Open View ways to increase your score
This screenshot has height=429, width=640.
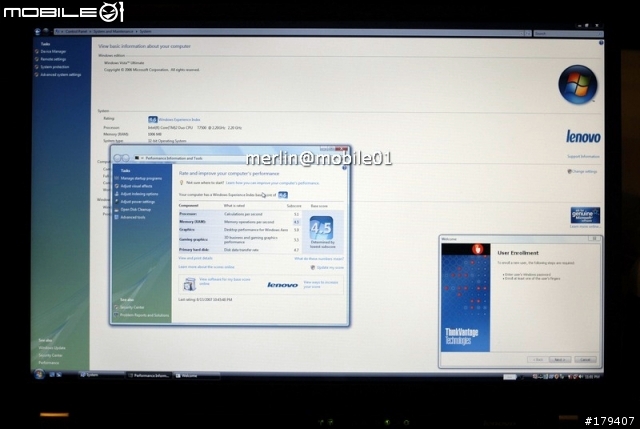click(x=321, y=285)
